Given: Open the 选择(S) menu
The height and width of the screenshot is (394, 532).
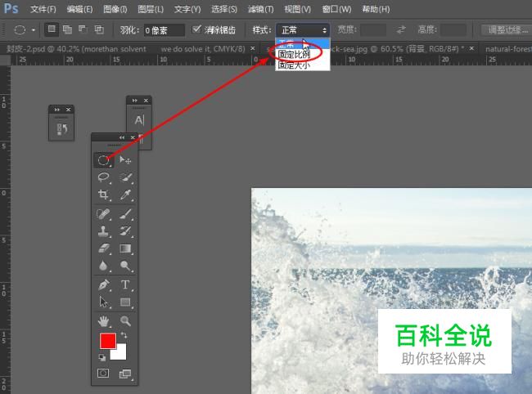Looking at the screenshot, I should tap(224, 9).
